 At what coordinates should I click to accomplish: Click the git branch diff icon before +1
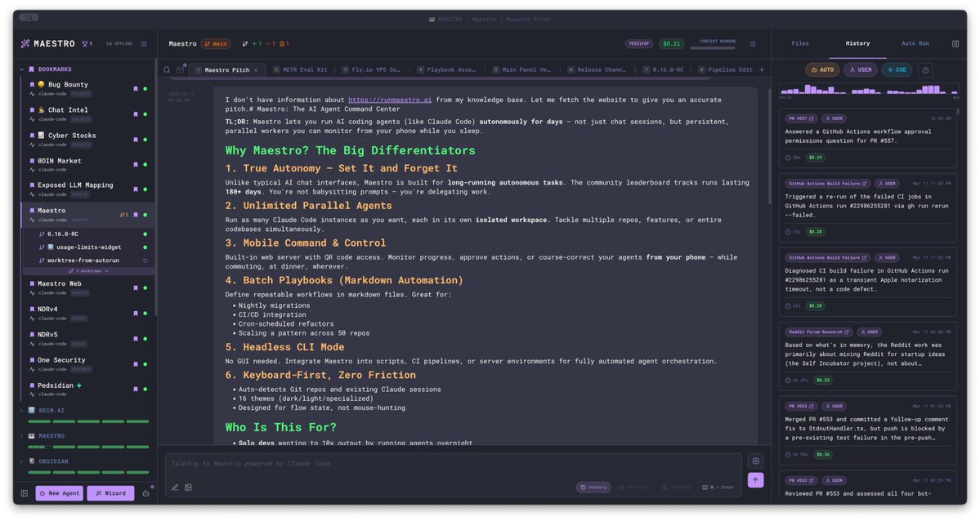(x=245, y=44)
